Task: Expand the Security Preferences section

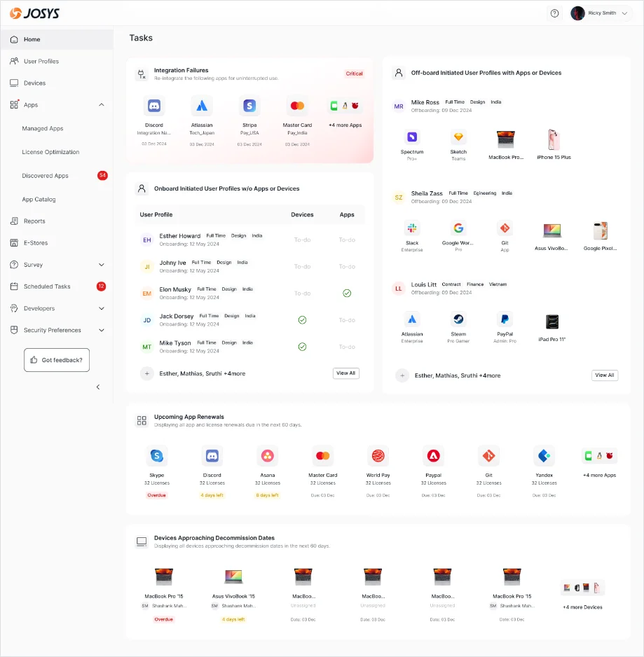Action: [x=102, y=330]
